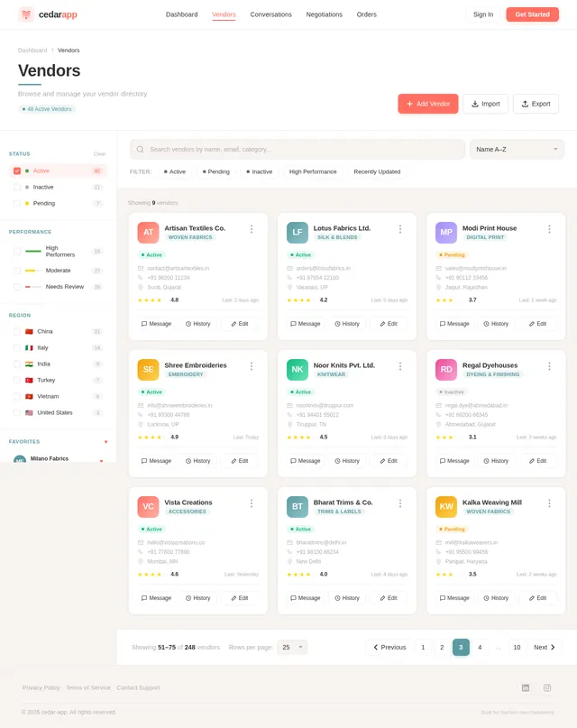577x728 pixels.
Task: Open the Name A–Z sort dropdown
Action: pyautogui.click(x=517, y=150)
